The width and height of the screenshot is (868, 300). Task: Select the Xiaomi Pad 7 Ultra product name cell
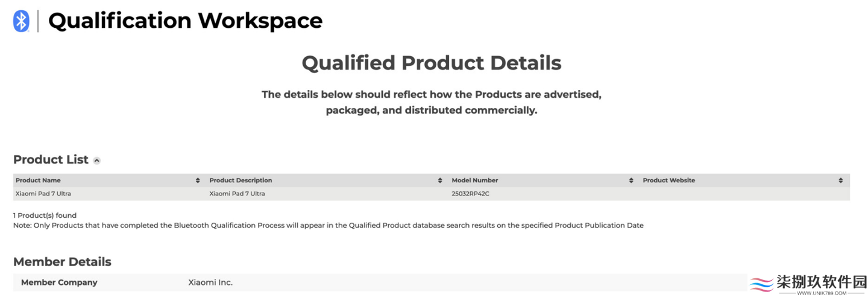(x=43, y=194)
